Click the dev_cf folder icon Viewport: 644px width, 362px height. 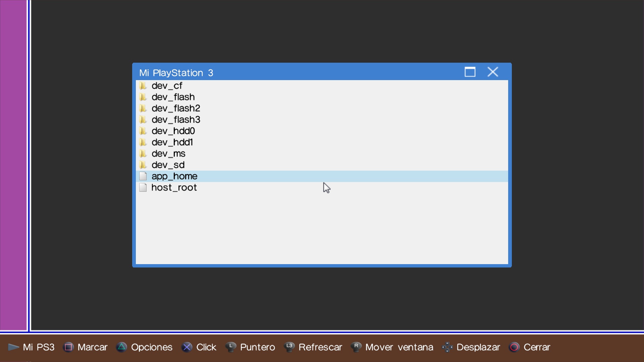coord(143,86)
